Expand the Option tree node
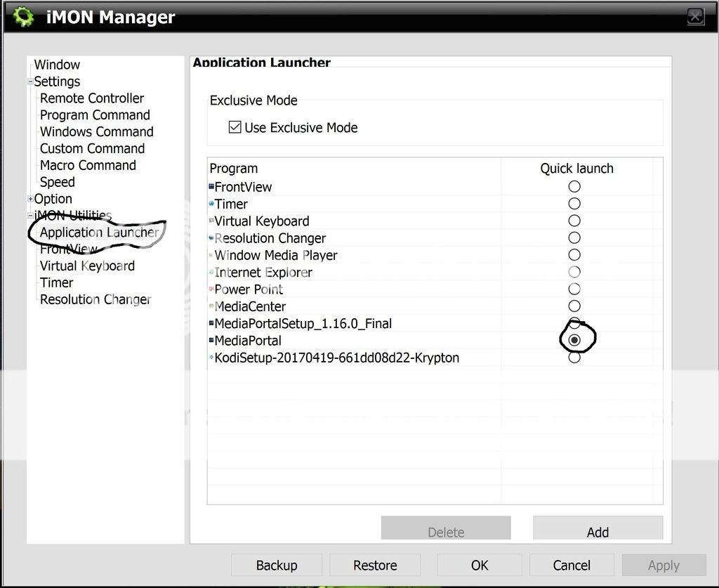Screen dimensions: 719x588 point(30,199)
